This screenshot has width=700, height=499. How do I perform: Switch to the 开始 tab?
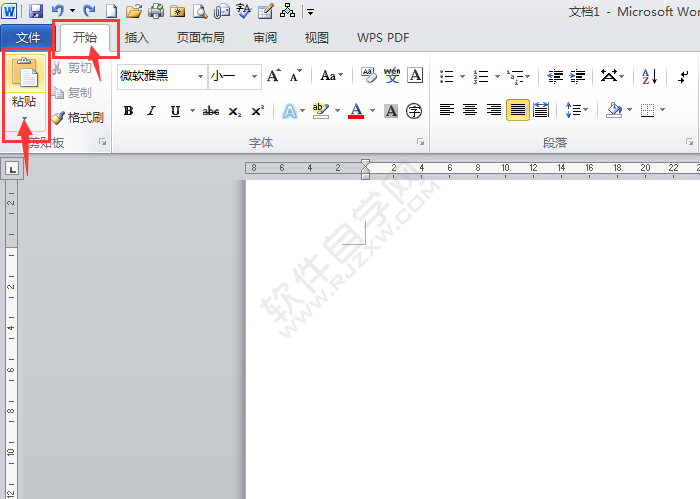coord(85,38)
